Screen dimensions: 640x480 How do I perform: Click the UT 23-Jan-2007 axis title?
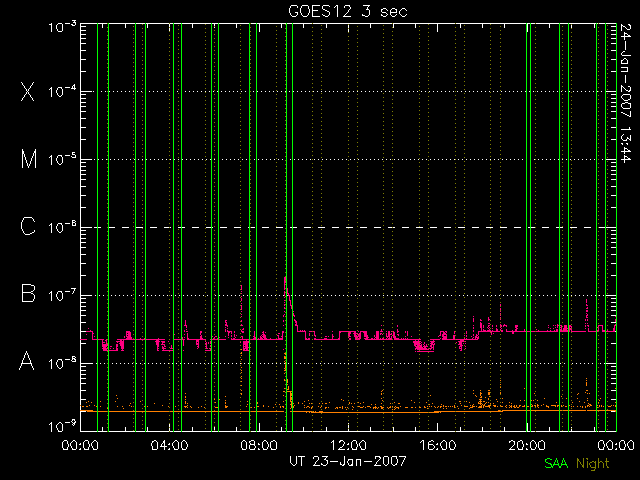[348, 461]
